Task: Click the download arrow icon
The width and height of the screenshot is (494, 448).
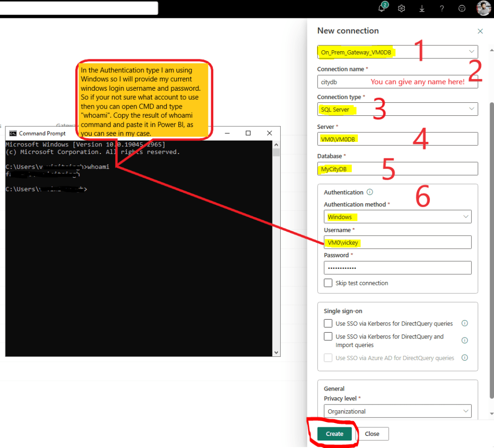Action: 422,9
